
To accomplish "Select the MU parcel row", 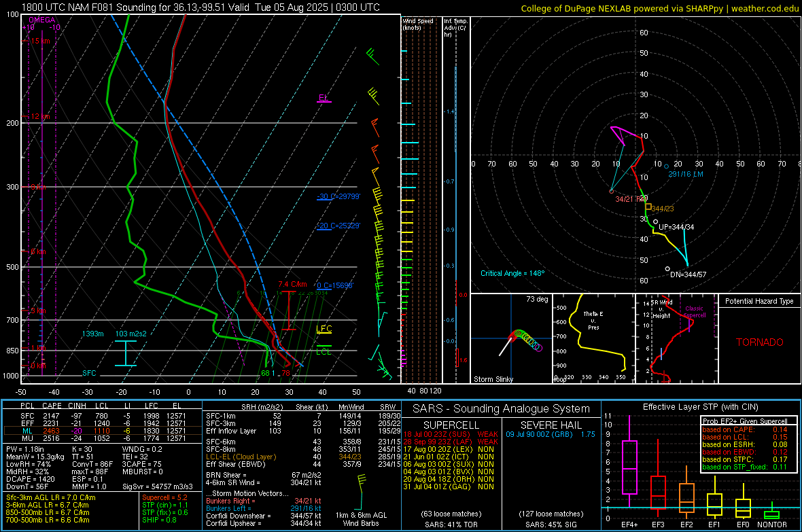I will [x=103, y=438].
